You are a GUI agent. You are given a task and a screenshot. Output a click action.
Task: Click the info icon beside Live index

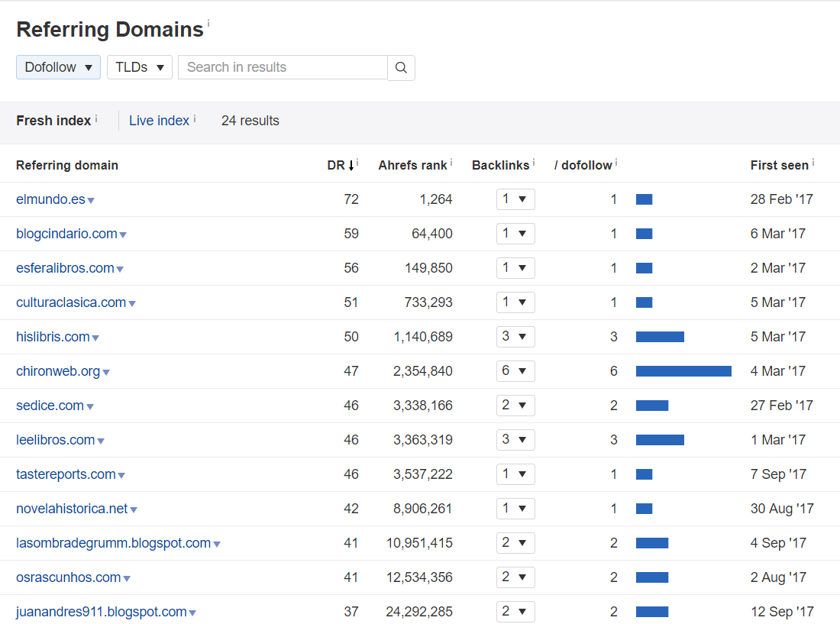coord(195,118)
